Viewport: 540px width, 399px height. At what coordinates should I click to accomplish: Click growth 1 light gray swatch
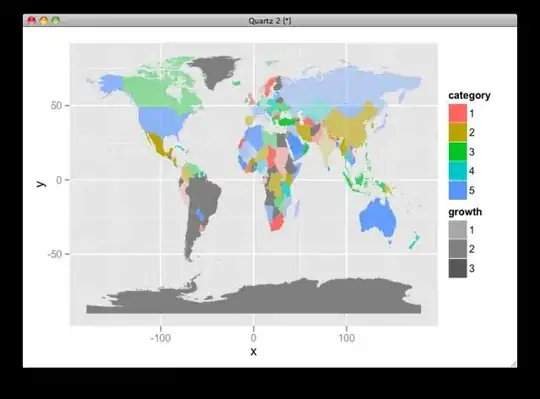coord(458,230)
